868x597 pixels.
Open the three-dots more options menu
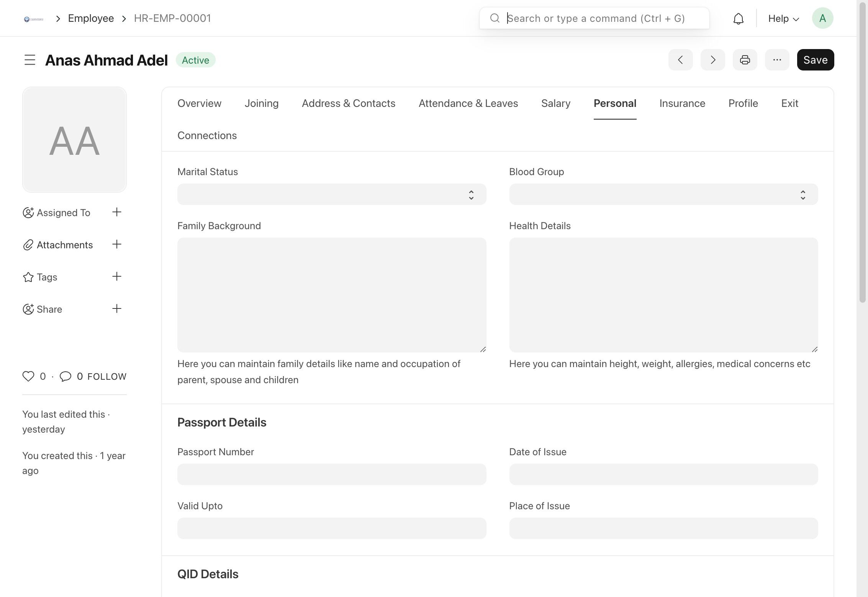click(x=777, y=60)
